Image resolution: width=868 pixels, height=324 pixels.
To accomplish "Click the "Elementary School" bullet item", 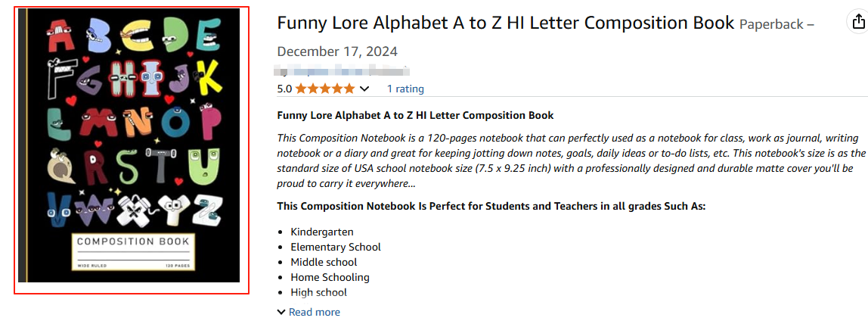I will 336,247.
